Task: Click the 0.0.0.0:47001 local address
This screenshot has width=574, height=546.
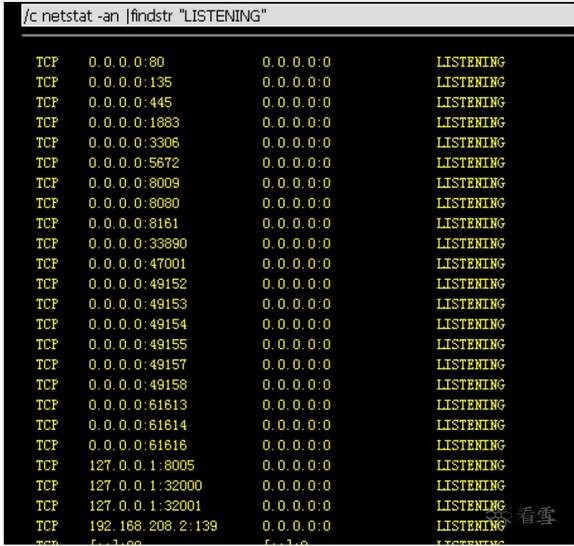Action: tap(137, 263)
